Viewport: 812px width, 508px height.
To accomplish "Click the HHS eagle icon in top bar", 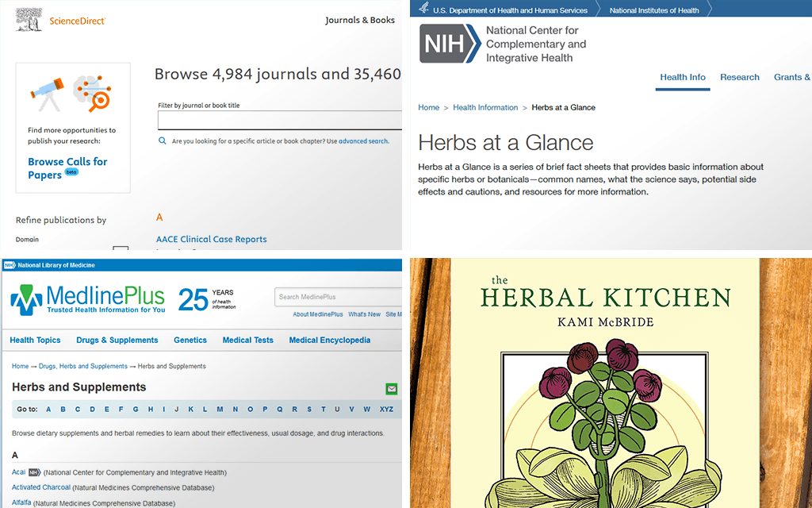I will 424,10.
